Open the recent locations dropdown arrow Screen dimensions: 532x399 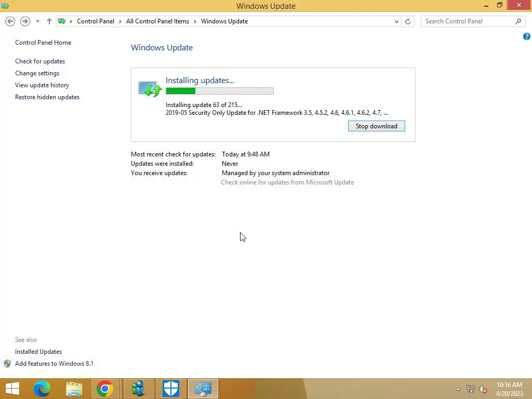point(37,21)
